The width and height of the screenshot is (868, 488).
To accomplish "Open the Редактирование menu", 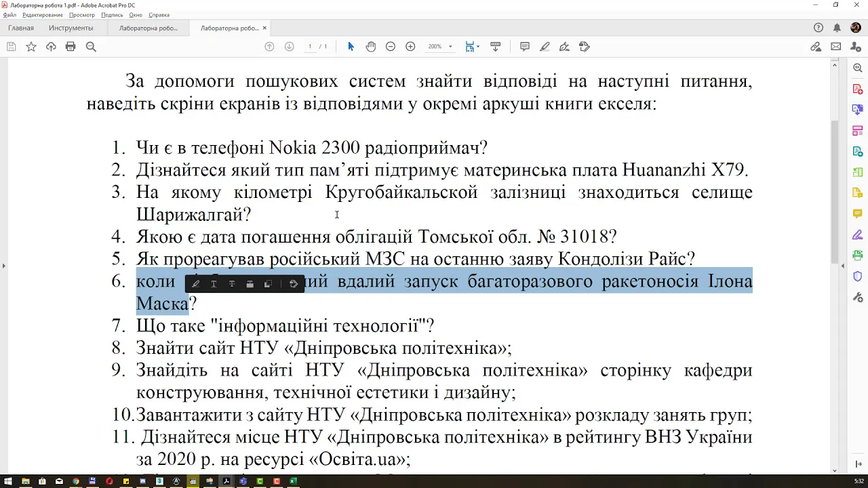I will click(43, 15).
